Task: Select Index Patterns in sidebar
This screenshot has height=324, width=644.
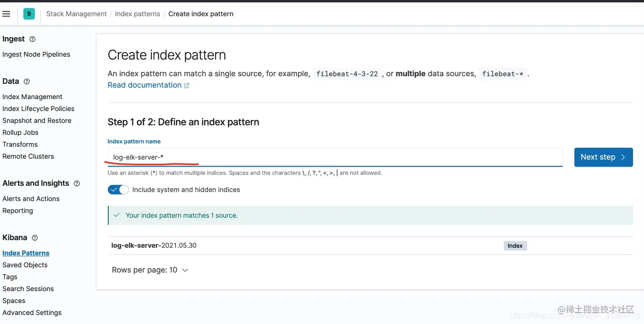Action: pos(26,253)
